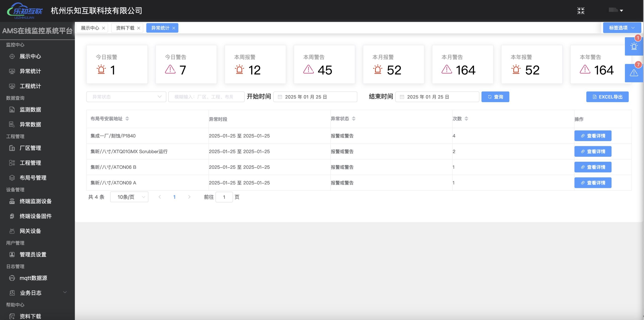Screen dimensions: 644x320
Task: Focus the 模糊输入 search field
Action: 206,97
